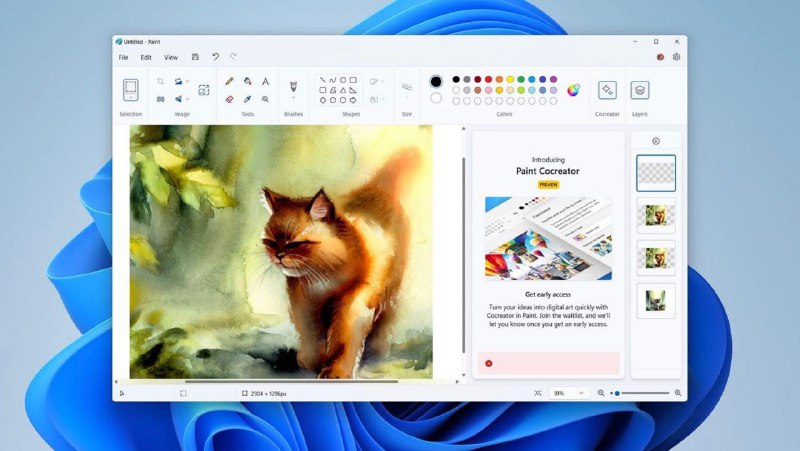Screen dimensions: 800x451
Task: Open Paint Settings gear
Action: pos(677,57)
